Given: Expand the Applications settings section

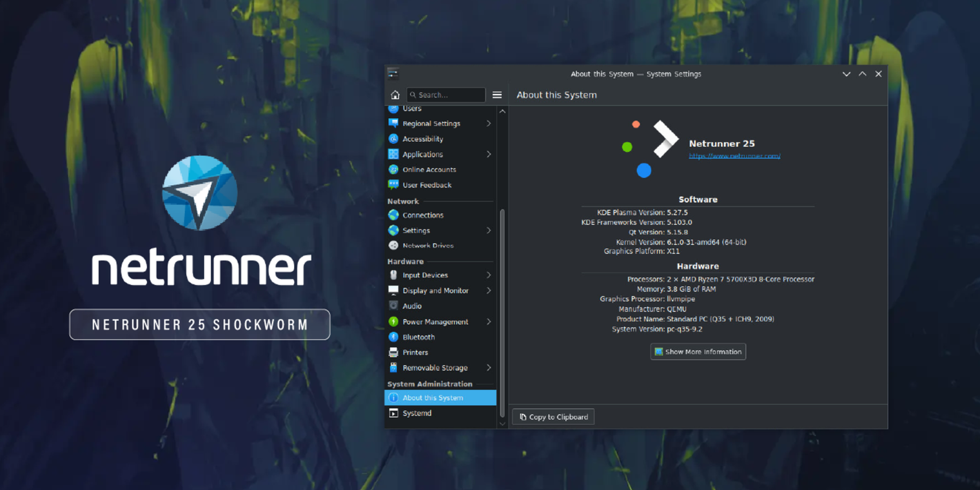Looking at the screenshot, I should (423, 154).
